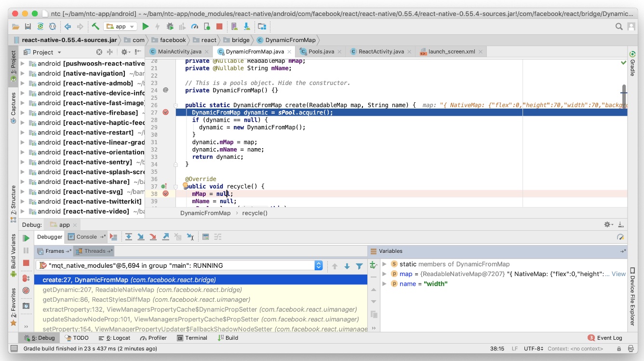644x361 pixels.
Task: Toggle the breakpoint on line 38
Action: [166, 194]
